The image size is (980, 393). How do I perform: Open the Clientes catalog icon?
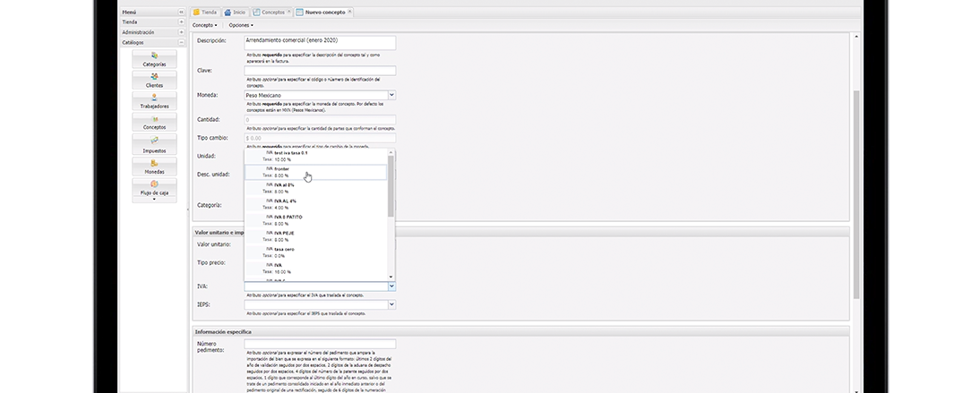[154, 81]
